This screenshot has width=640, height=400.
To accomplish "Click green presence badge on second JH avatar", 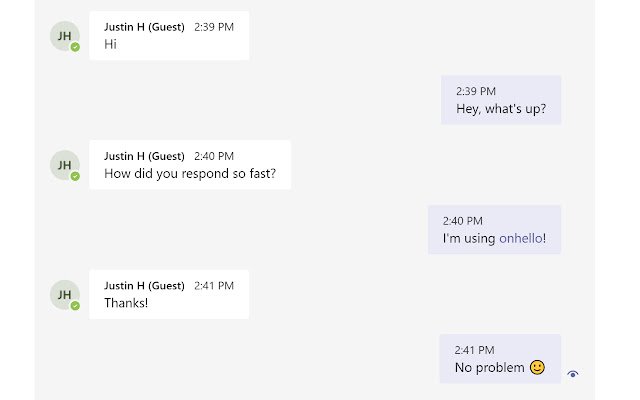I will pos(75,176).
